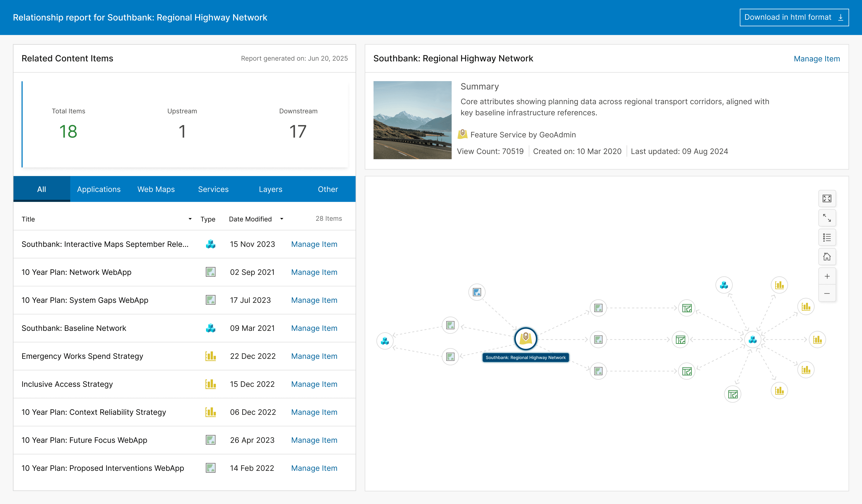Click title '10 Year Plan: Proposed Interventions WebApp'
This screenshot has width=862, height=504.
pyautogui.click(x=103, y=468)
